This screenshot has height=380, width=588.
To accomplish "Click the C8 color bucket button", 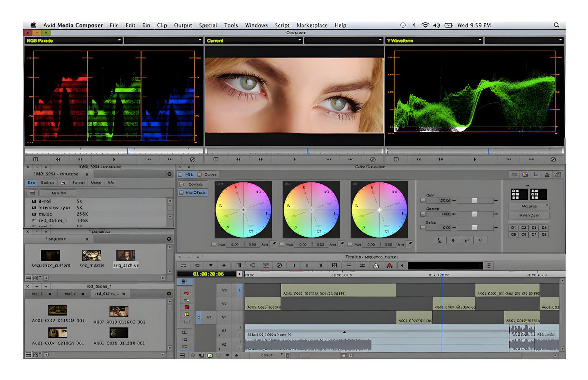I will [x=544, y=234].
